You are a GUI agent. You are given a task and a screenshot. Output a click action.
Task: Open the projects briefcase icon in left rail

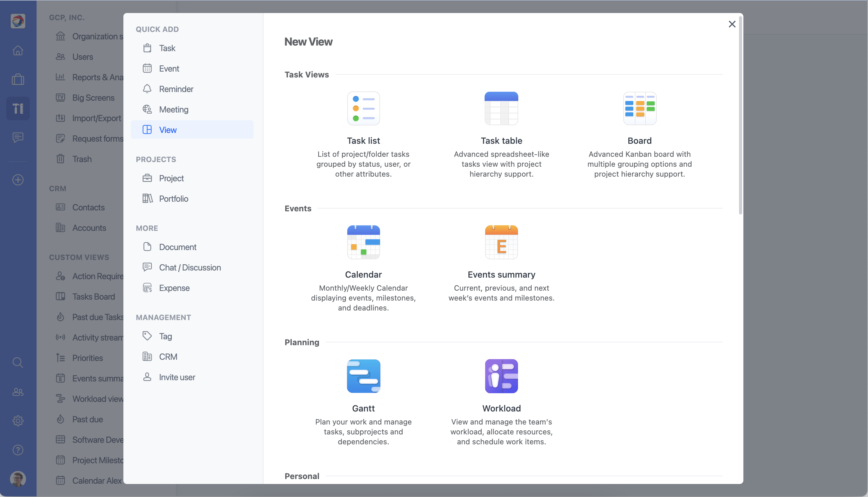pyautogui.click(x=18, y=79)
